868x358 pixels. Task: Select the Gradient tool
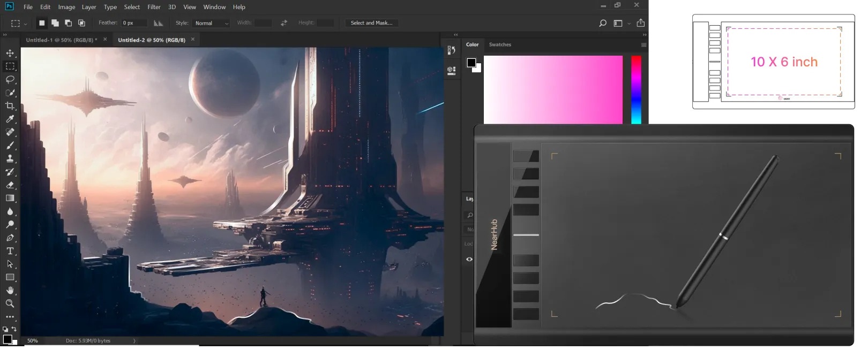tap(10, 198)
